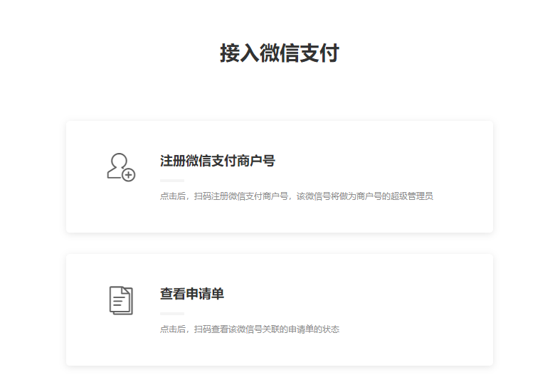This screenshot has width=545, height=392.
Task: Click the description text about viewing application status
Action: pos(250,329)
